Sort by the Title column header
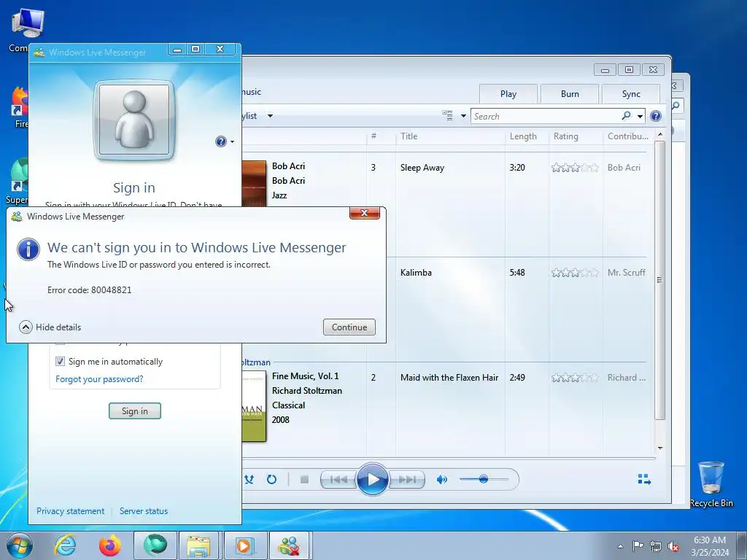The height and width of the screenshot is (560, 747). pos(449,136)
